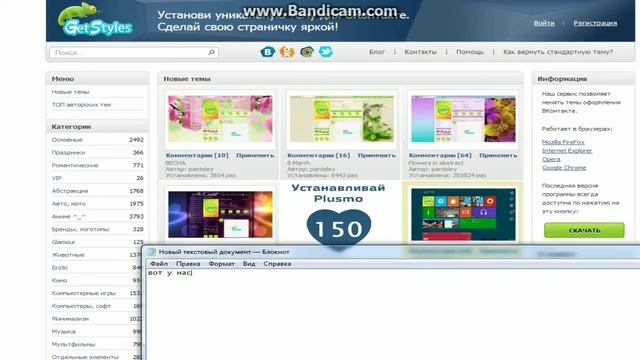The width and height of the screenshot is (640, 360).
Task: Click the green СКАЧАТЬ download button
Action: pos(584,230)
